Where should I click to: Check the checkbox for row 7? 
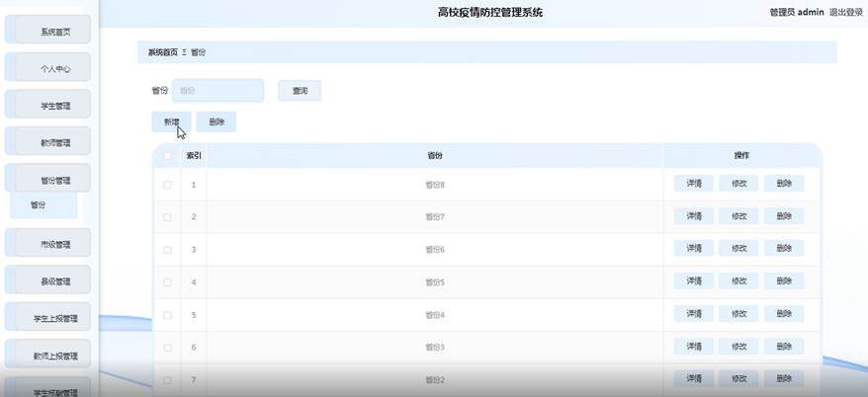167,380
